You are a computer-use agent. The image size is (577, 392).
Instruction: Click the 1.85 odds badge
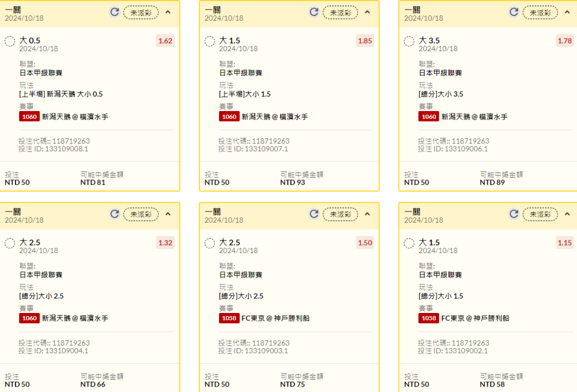365,41
